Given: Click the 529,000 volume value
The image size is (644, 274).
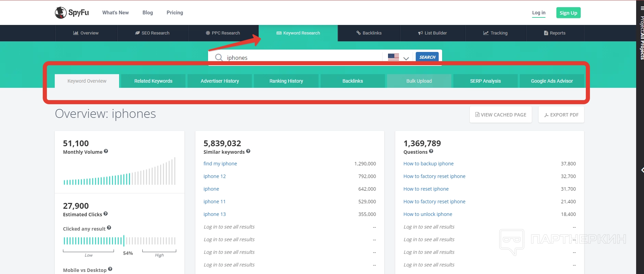Looking at the screenshot, I should pos(367,202).
